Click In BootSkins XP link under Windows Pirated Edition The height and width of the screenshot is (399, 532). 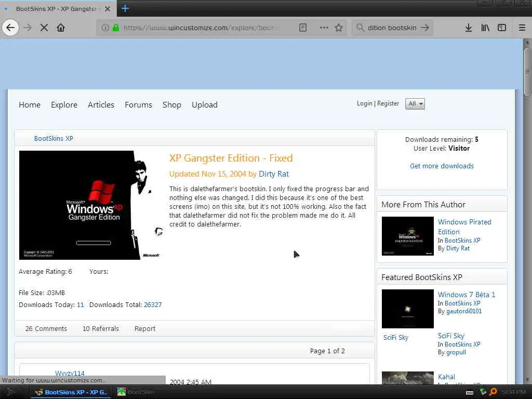(x=462, y=240)
